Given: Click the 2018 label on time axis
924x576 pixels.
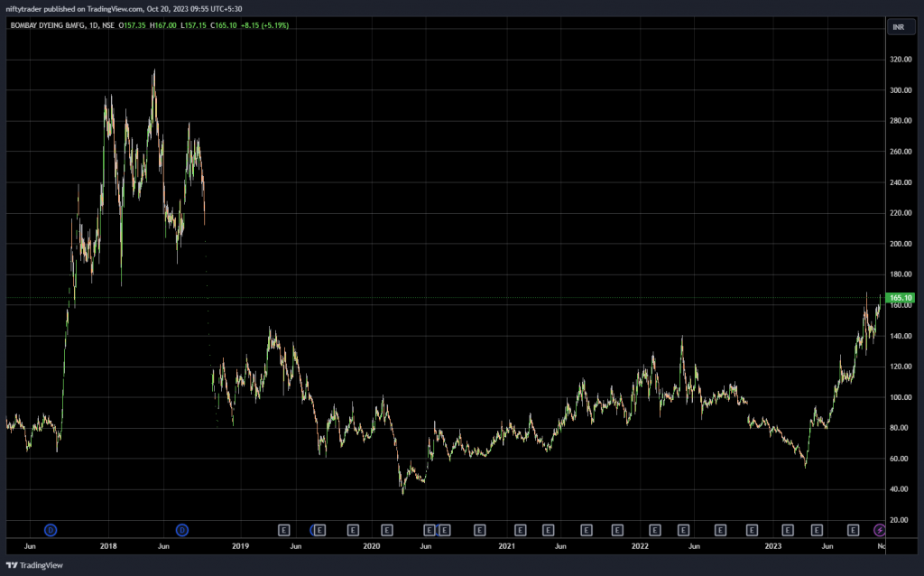Looking at the screenshot, I should click(108, 546).
